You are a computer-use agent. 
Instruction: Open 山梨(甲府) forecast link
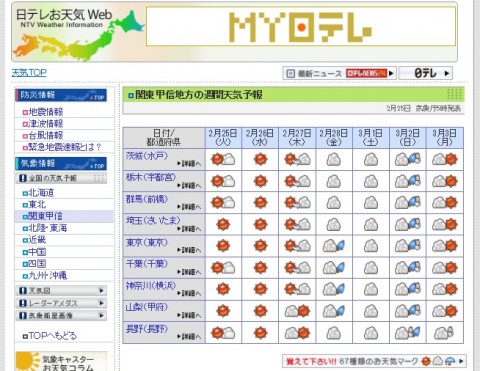tap(147, 307)
